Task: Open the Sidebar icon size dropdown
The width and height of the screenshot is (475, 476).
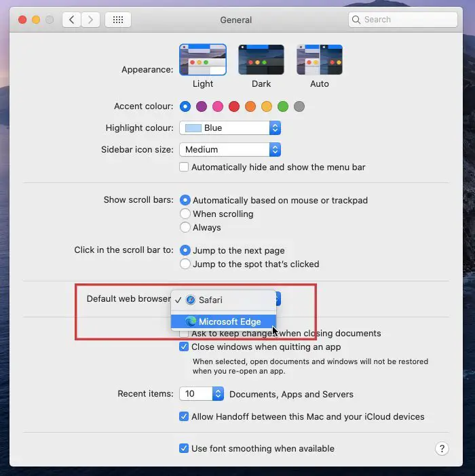Action: click(230, 150)
